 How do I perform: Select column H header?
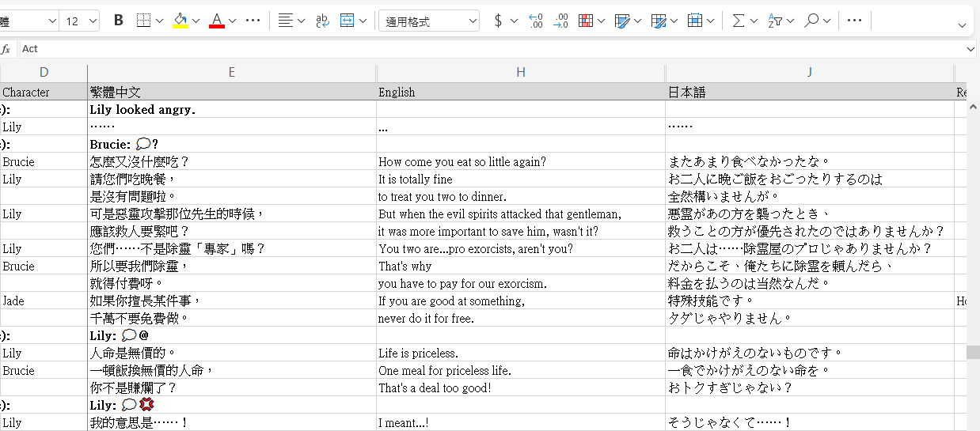pyautogui.click(x=520, y=72)
